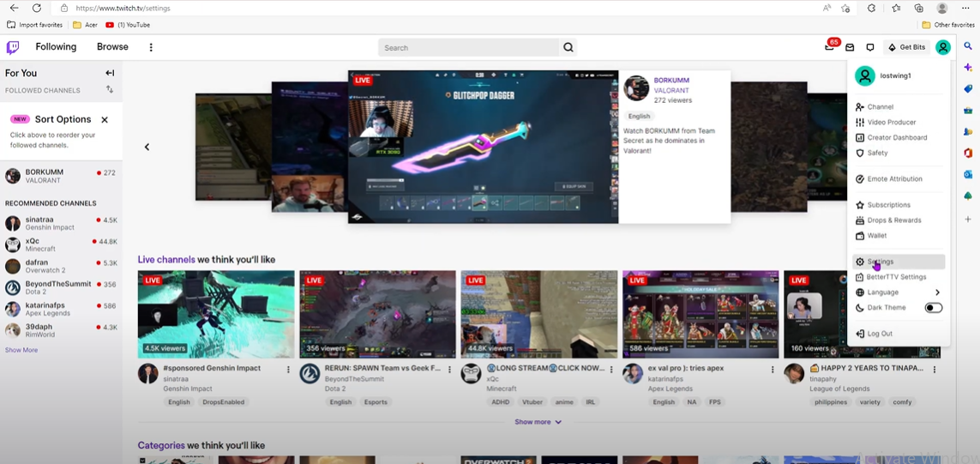Expand Show more live channels
Screen dimensions: 980x464
538,422
